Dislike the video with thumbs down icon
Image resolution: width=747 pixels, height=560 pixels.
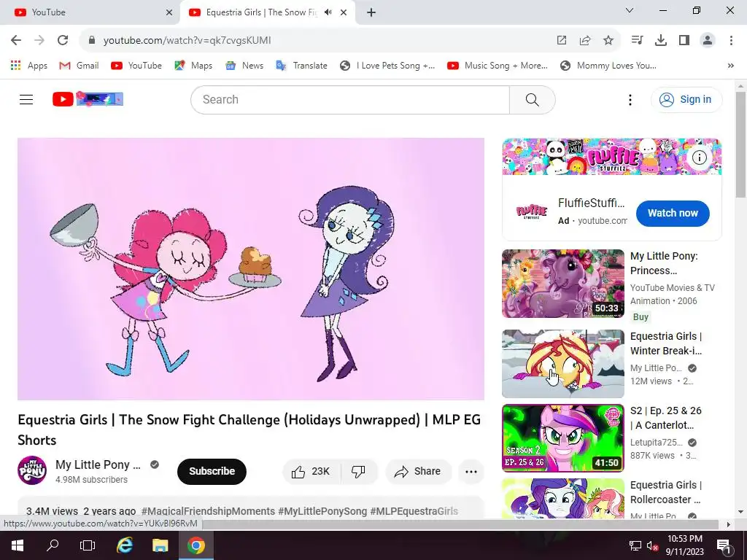pos(359,472)
